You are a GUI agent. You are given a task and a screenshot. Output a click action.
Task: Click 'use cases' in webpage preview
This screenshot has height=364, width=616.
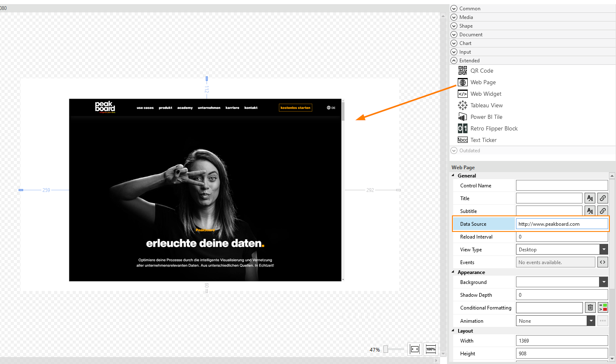(145, 108)
